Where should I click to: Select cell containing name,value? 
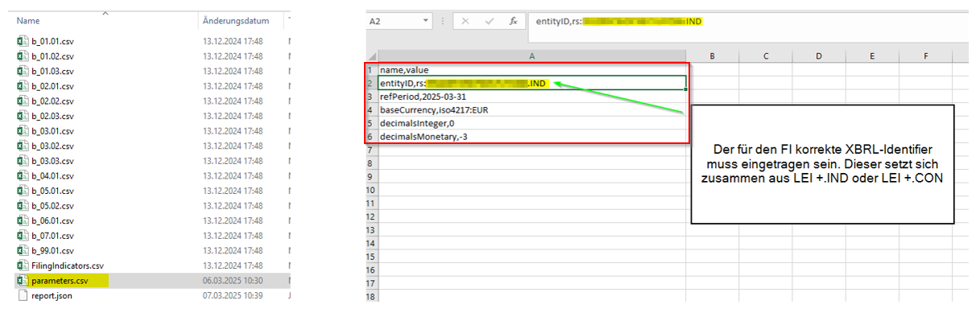pos(532,70)
